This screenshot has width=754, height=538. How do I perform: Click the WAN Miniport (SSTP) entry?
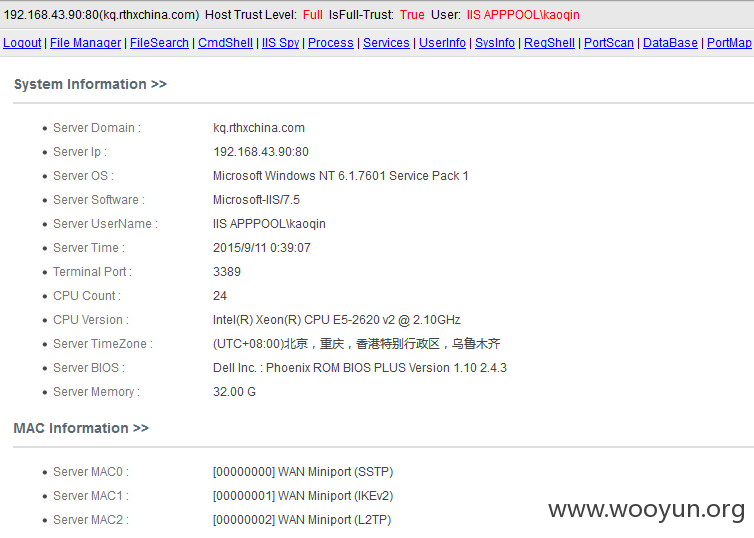(x=303, y=472)
